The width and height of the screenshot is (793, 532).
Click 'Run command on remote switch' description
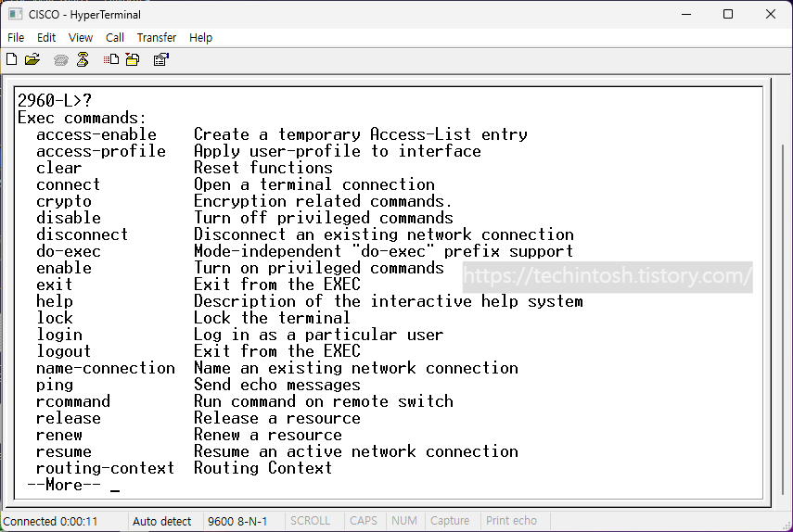[x=324, y=401]
